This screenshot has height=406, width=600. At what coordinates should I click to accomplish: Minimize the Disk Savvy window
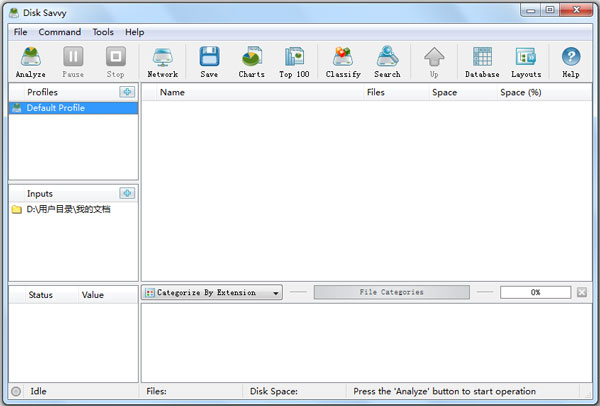[531, 10]
